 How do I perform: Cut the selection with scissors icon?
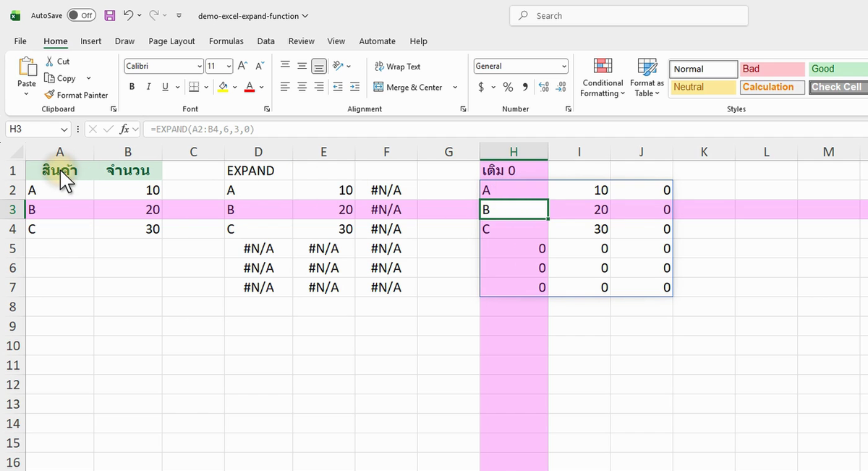[x=50, y=61]
